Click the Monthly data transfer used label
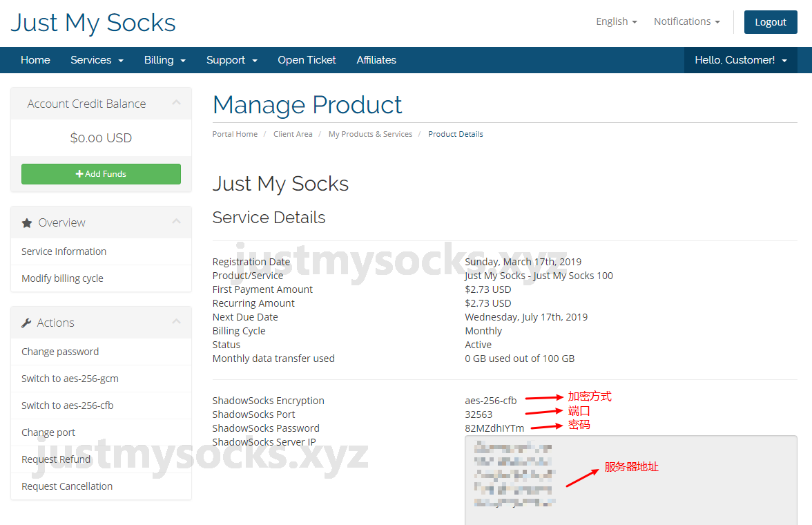This screenshot has height=525, width=812. (x=273, y=359)
